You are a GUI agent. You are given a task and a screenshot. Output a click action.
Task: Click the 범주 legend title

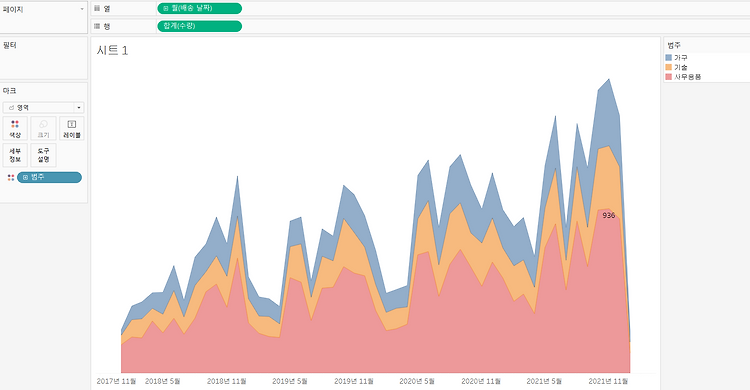(x=674, y=45)
